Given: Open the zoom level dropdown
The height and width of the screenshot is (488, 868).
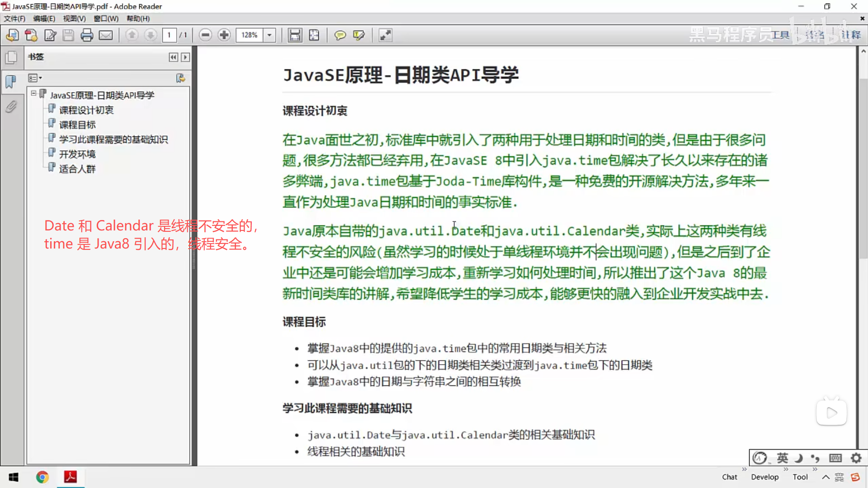Looking at the screenshot, I should tap(269, 35).
